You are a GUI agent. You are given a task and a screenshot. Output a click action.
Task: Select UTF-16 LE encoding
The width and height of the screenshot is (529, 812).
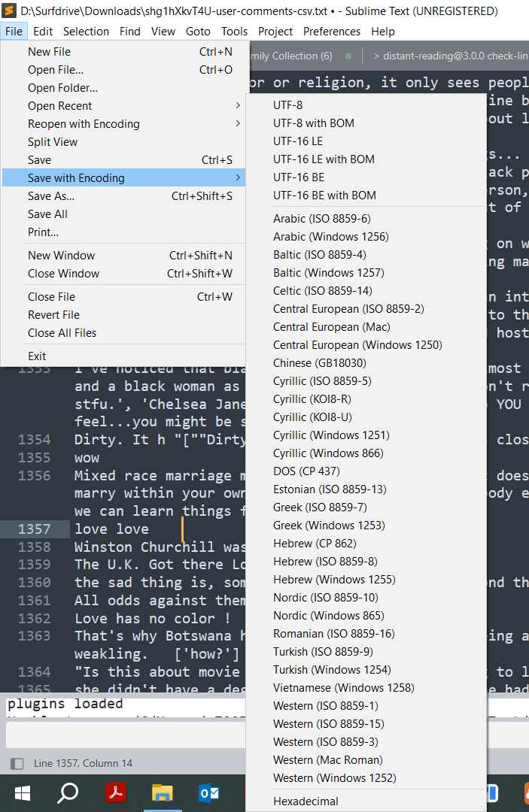[366, 141]
